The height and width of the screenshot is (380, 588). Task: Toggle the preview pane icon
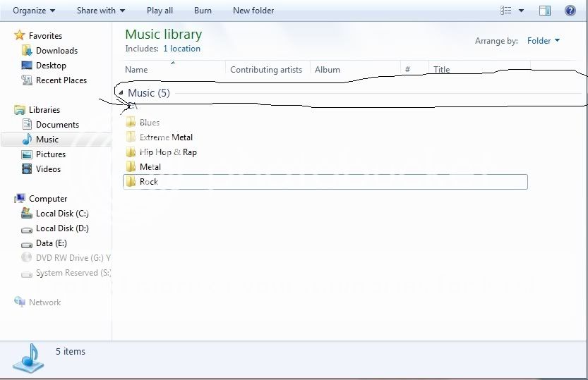[545, 11]
